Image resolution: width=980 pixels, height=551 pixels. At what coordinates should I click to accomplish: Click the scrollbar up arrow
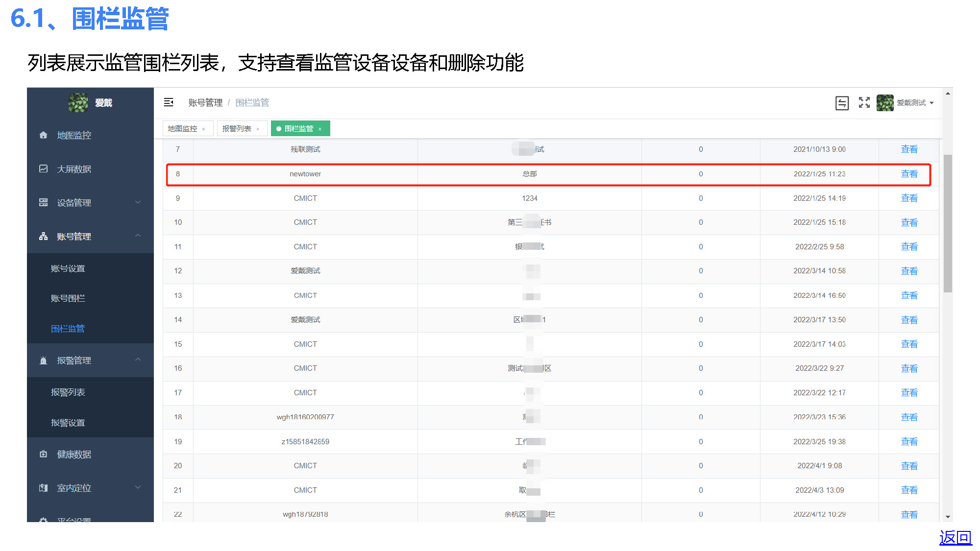[948, 93]
